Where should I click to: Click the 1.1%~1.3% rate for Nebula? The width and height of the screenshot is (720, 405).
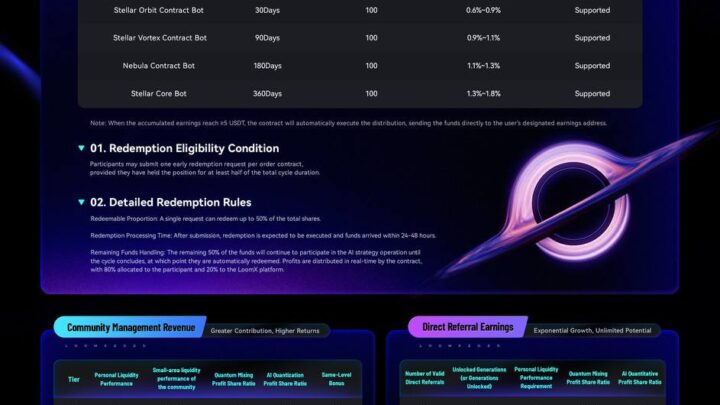486,66
